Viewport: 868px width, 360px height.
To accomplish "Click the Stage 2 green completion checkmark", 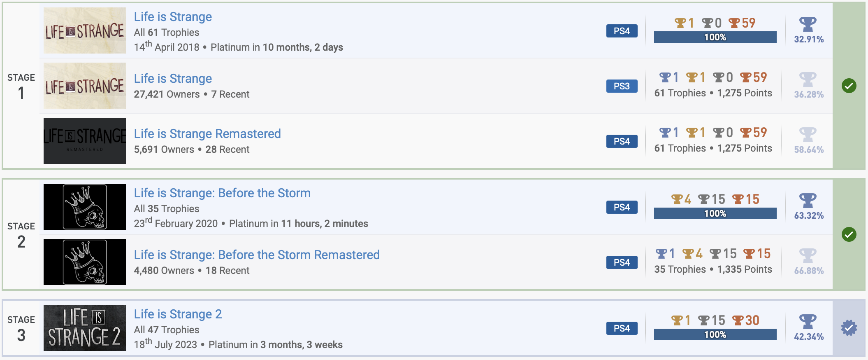I will point(849,234).
